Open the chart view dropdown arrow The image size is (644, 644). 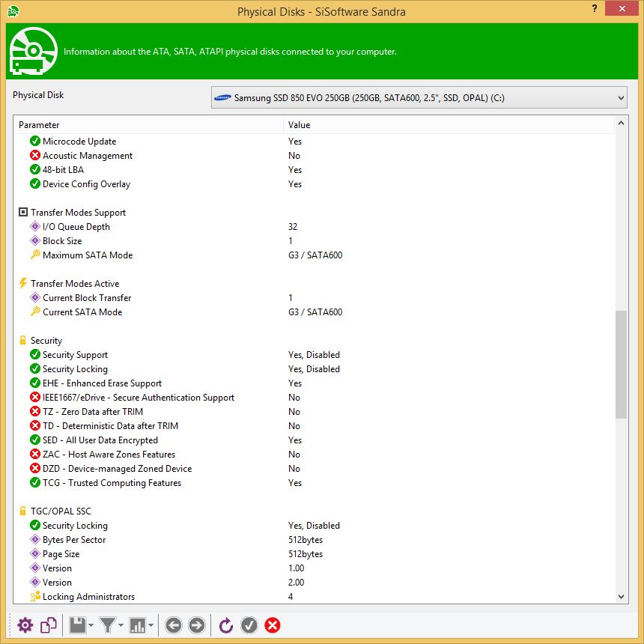151,625
